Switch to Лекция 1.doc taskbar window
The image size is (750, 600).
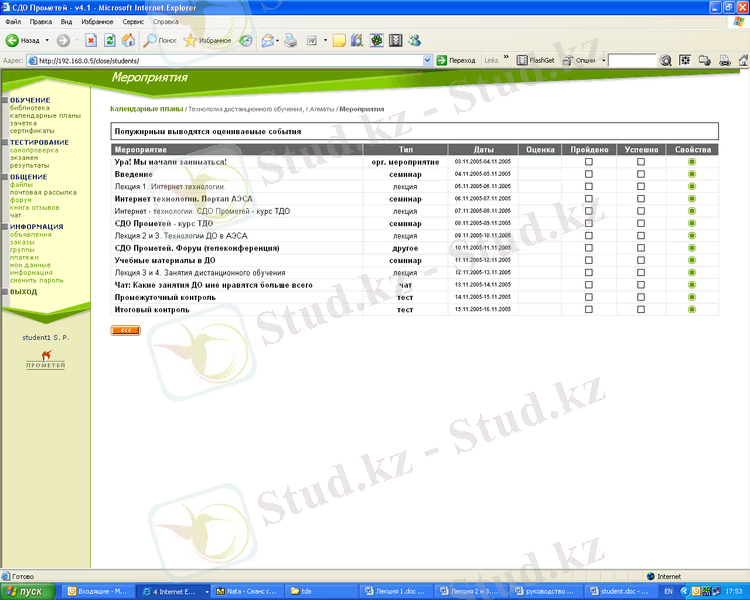(x=396, y=592)
